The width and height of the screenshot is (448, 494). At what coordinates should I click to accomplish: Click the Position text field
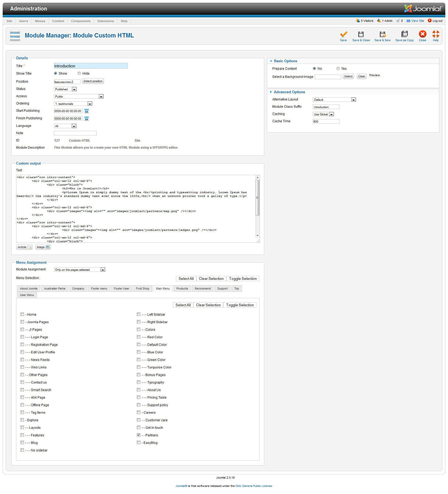(x=67, y=82)
